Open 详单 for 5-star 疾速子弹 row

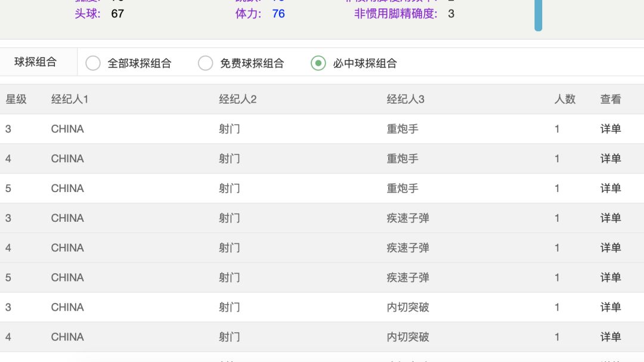tap(611, 278)
